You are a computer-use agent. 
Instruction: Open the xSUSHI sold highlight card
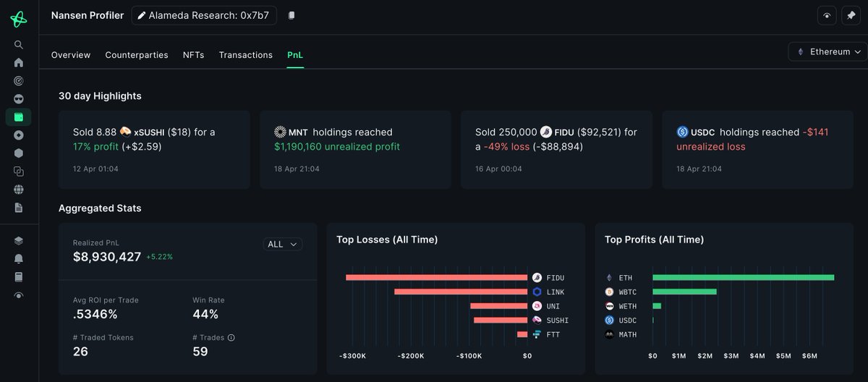[154, 150]
